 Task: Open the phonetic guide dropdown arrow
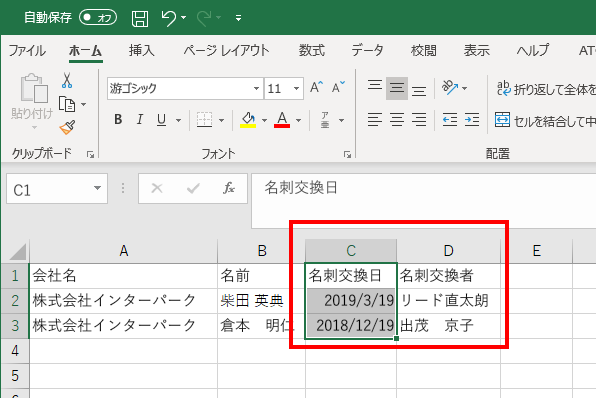point(342,121)
